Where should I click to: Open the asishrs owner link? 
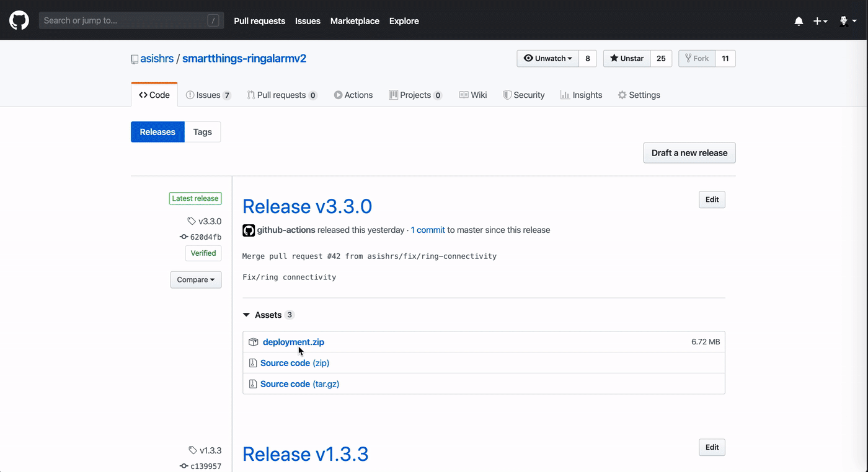click(x=157, y=58)
